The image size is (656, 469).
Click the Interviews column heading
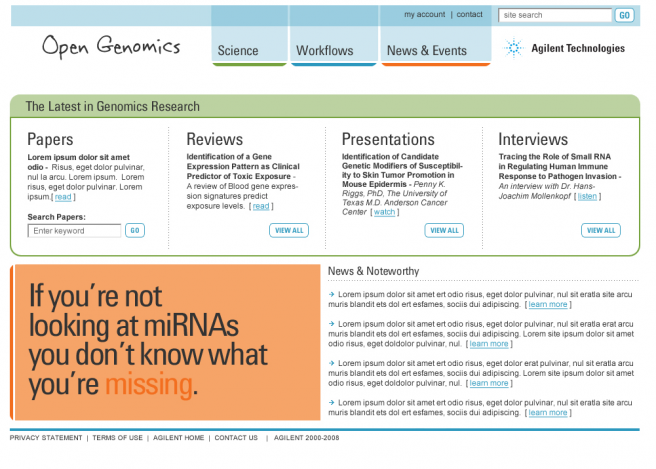[x=533, y=139]
